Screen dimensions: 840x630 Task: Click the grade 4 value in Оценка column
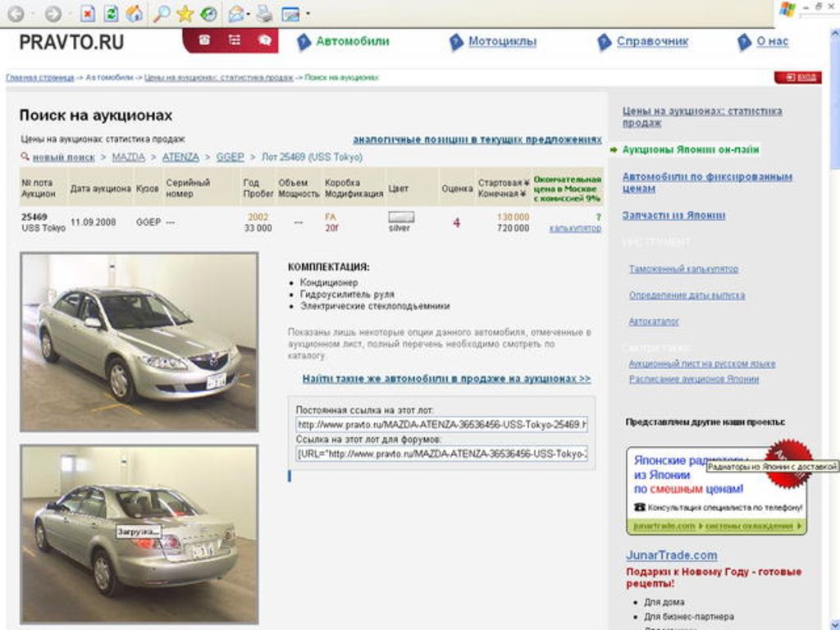pyautogui.click(x=456, y=222)
